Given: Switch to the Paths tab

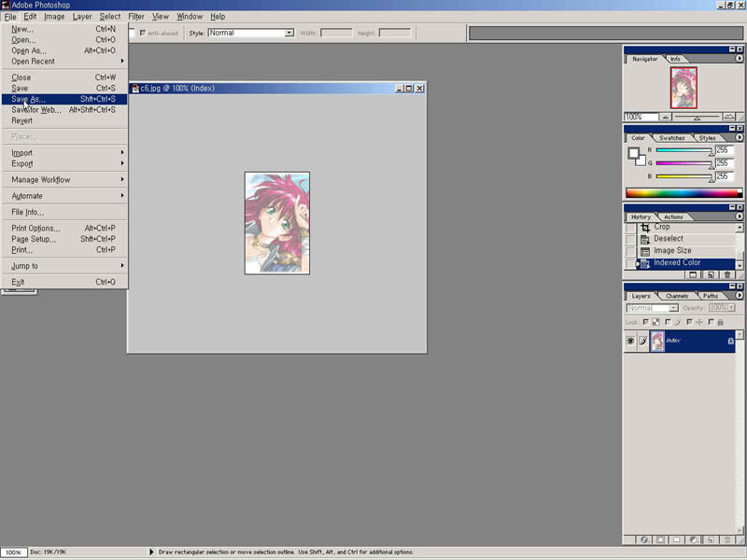Looking at the screenshot, I should coord(710,296).
